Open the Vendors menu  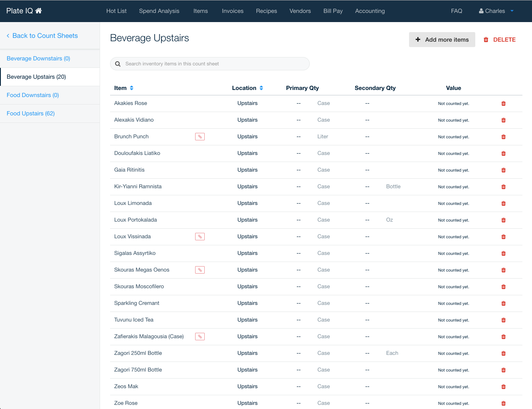point(300,11)
